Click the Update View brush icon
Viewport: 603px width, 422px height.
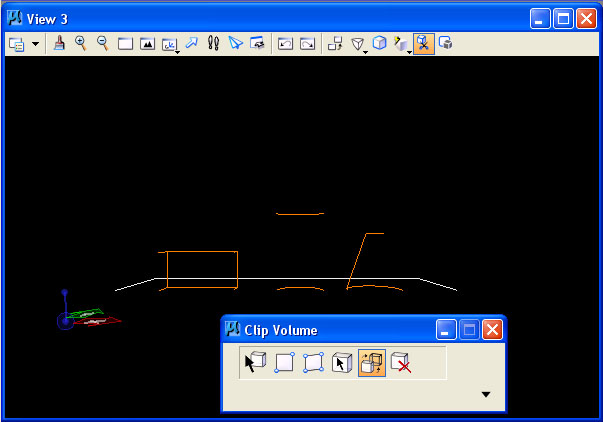[x=59, y=43]
